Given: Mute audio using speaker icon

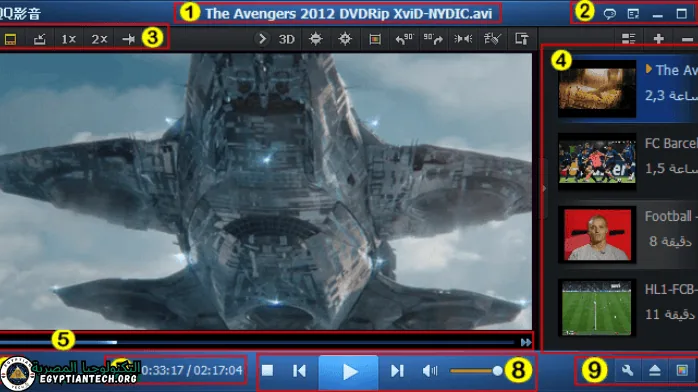Looking at the screenshot, I should pyautogui.click(x=430, y=371).
